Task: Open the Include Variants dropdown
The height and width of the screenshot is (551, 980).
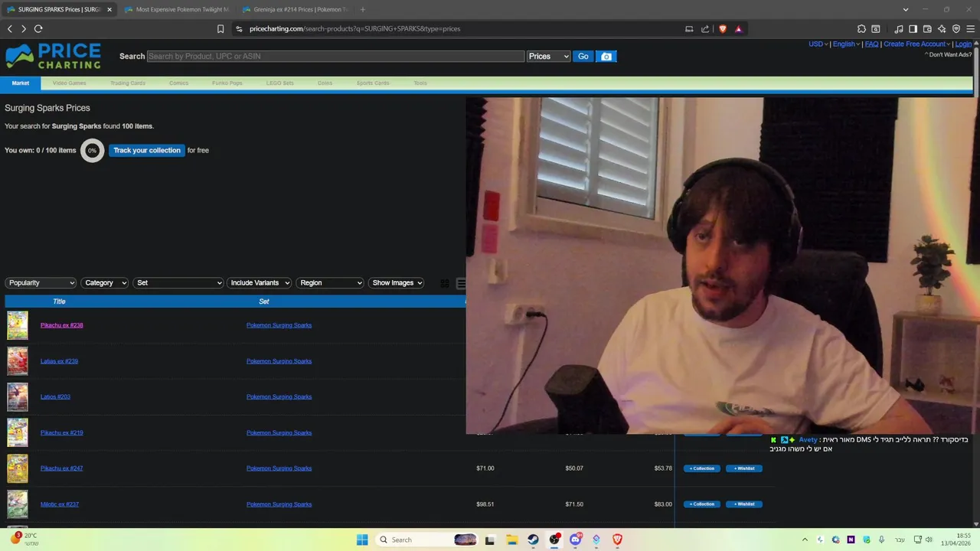Action: [260, 283]
